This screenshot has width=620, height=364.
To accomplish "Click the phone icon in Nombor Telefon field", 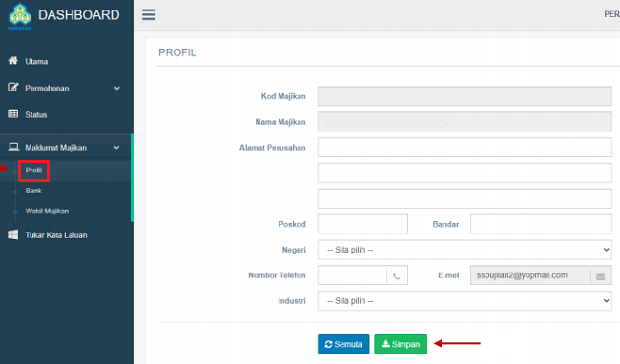I will 397,276.
